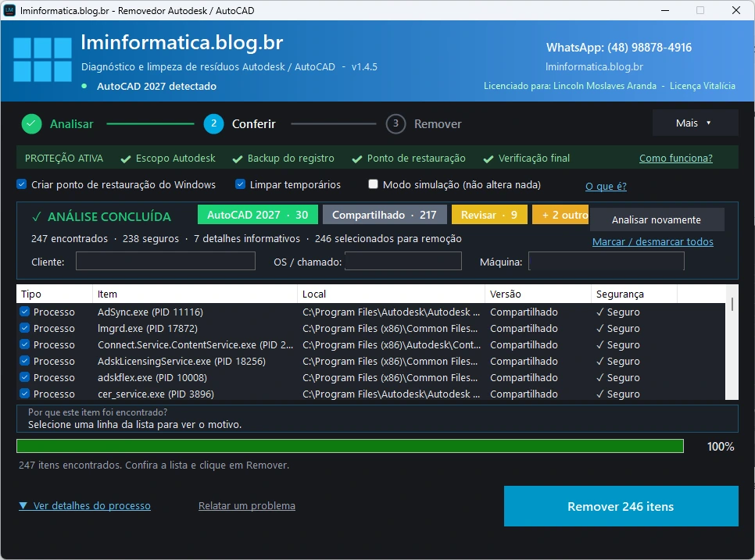Click the step 2 Conferir circle
The image size is (755, 560).
point(214,124)
